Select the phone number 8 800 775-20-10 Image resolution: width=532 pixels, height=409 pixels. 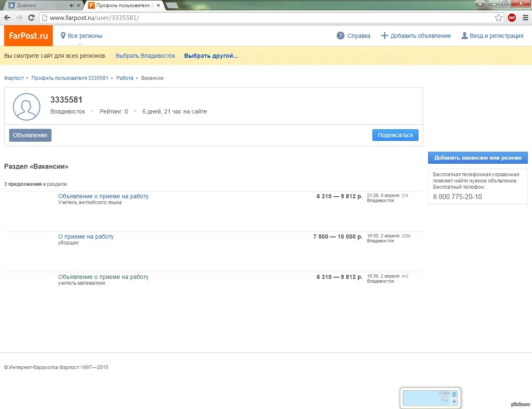pyautogui.click(x=458, y=197)
